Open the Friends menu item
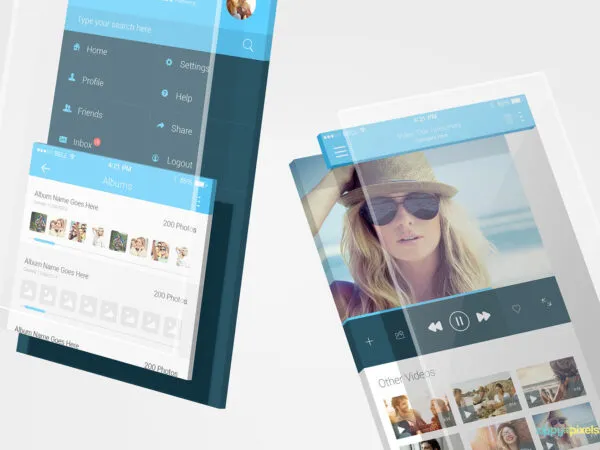The height and width of the screenshot is (450, 600). pyautogui.click(x=90, y=112)
